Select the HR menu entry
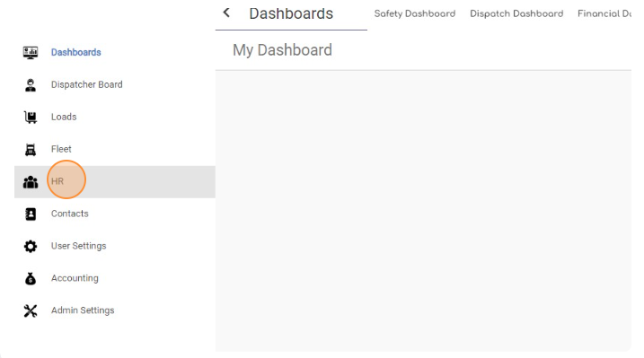Screen dimensions: 644x358 (x=115, y=181)
